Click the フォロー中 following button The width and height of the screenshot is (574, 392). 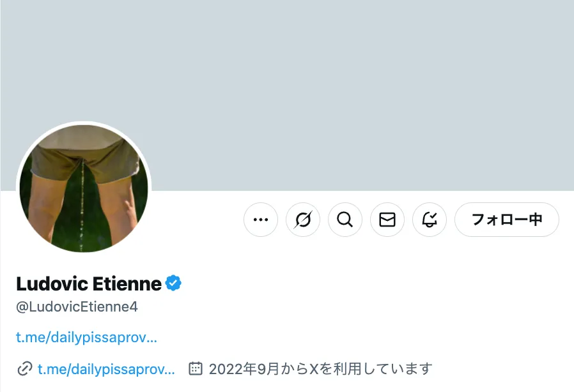pos(506,220)
